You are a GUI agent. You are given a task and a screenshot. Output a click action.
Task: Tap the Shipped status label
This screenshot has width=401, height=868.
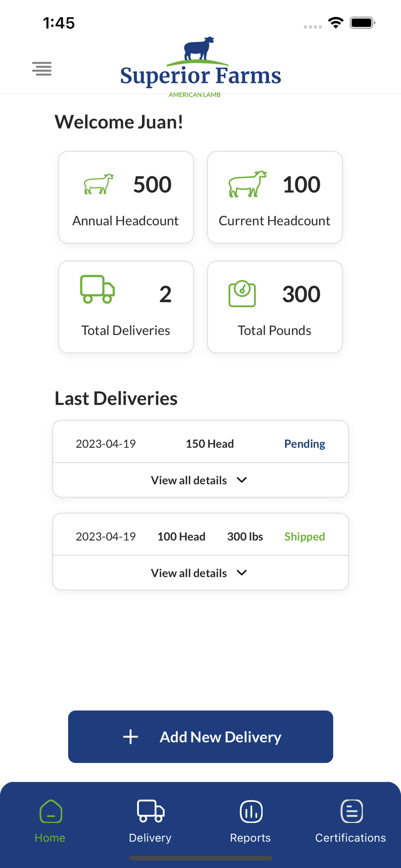304,536
